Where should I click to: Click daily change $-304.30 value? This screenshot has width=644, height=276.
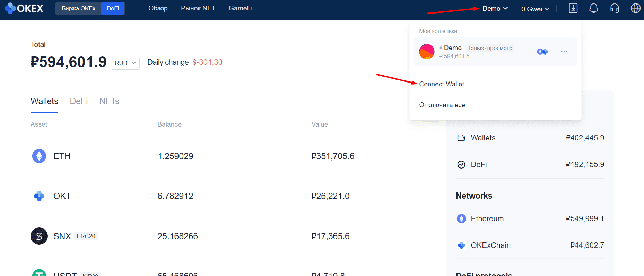coord(207,62)
